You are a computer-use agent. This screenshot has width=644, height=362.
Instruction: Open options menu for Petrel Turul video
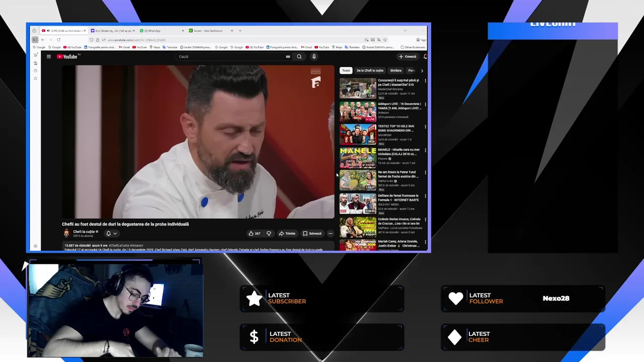click(x=425, y=173)
